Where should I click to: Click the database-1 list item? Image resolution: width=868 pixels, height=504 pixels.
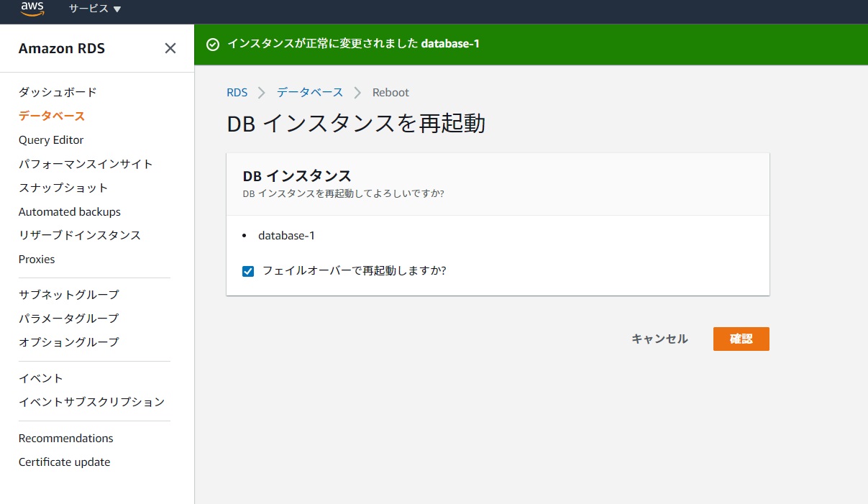pos(286,235)
